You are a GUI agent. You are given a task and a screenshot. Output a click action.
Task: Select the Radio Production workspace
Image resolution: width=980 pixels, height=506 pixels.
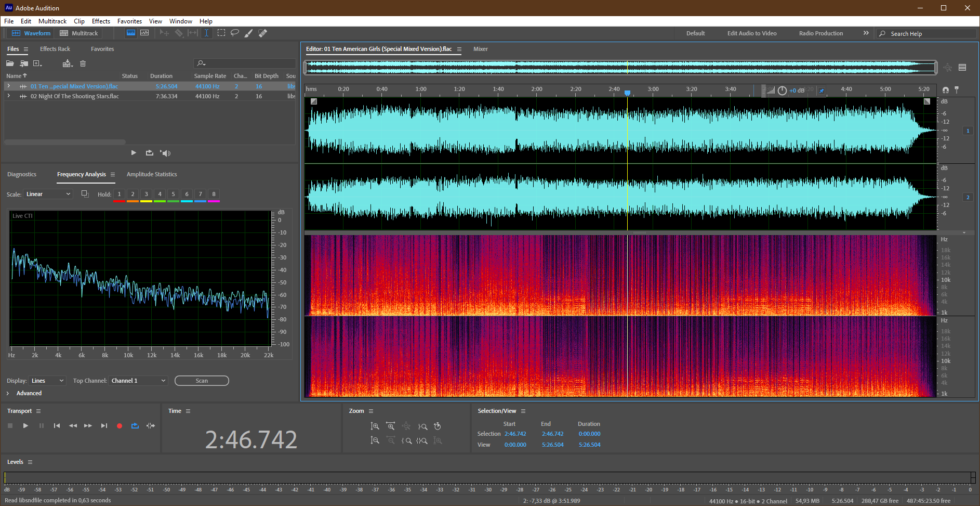[x=821, y=33]
